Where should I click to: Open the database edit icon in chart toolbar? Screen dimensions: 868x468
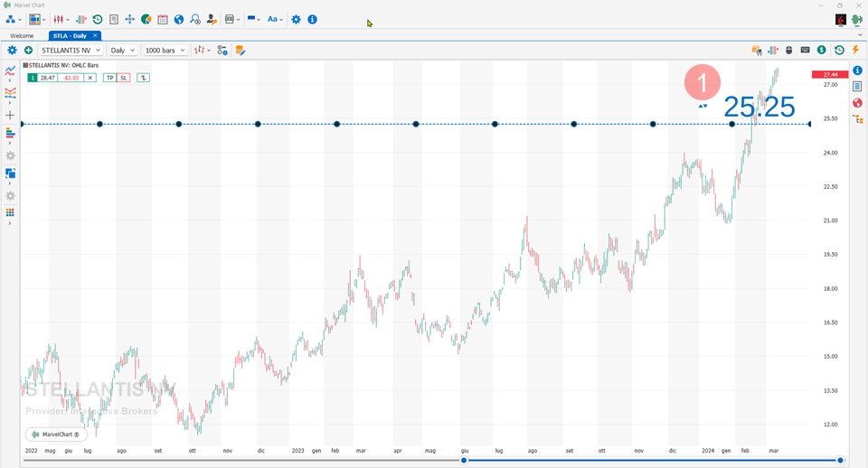tap(241, 51)
